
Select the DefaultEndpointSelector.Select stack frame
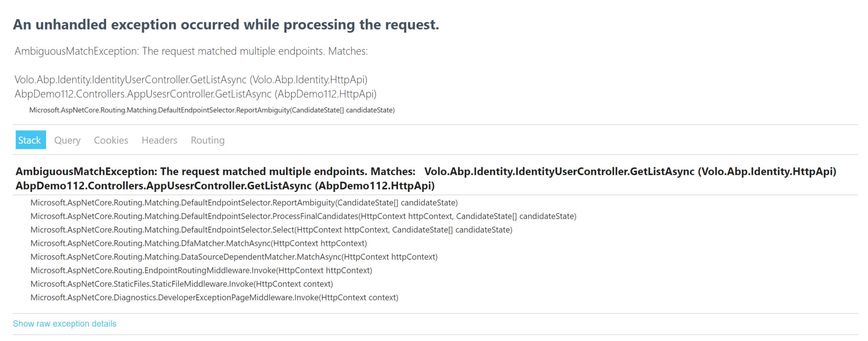[x=271, y=230]
